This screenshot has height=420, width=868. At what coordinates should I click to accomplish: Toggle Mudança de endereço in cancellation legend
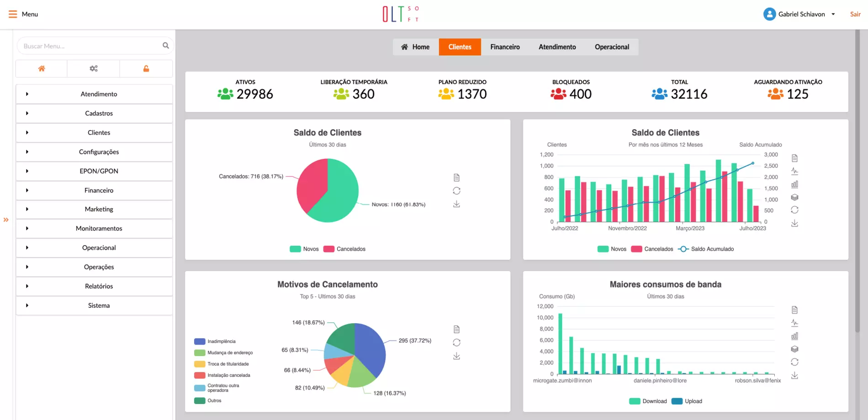(x=223, y=353)
